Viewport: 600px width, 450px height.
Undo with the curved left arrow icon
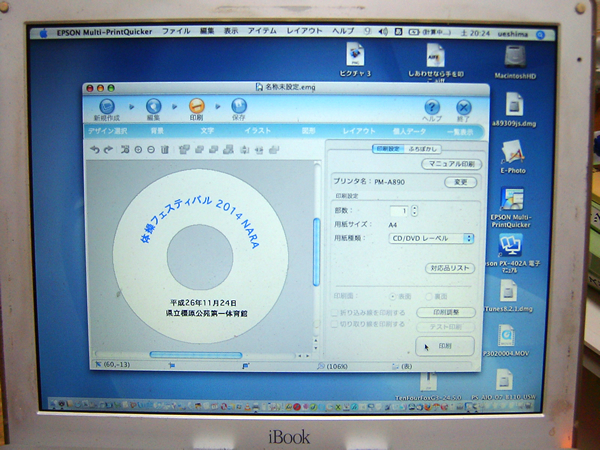[95, 150]
